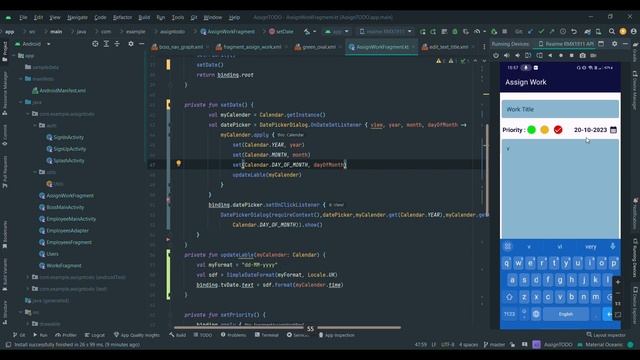Image resolution: width=640 pixels, height=360 pixels.
Task: Open EmployeeAdapter in project tree
Action: [x=63, y=231]
